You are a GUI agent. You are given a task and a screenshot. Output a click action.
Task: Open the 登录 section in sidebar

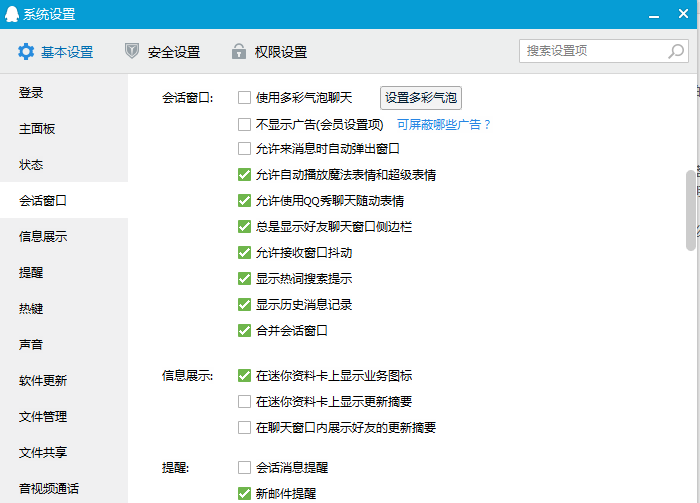(64, 93)
